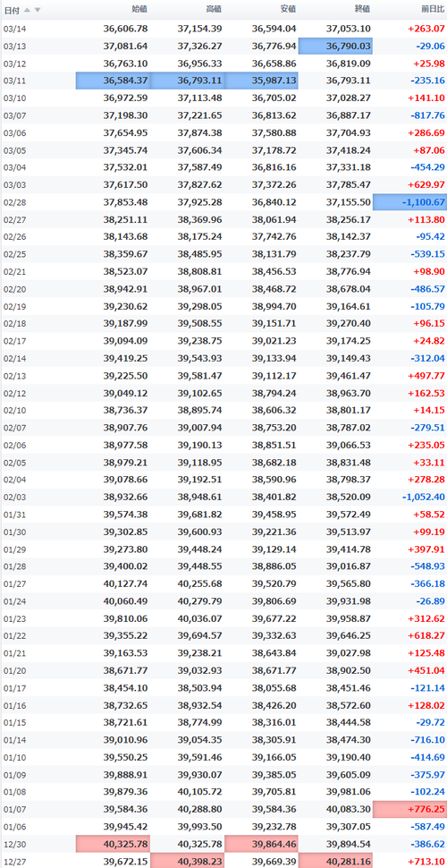Click the 02/17 change value +24.82

[x=429, y=341]
